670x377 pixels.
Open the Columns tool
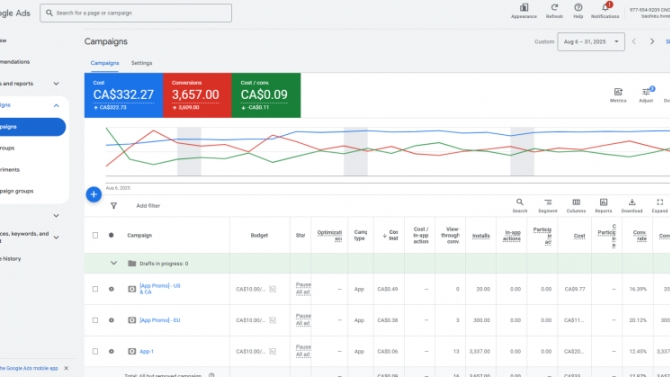(x=576, y=202)
